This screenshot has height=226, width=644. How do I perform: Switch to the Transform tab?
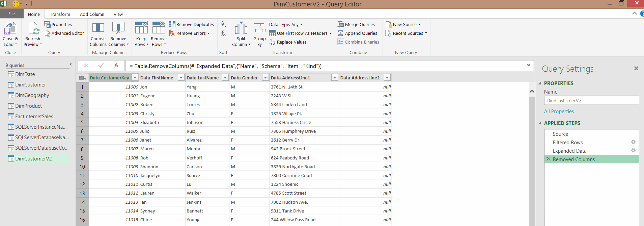click(60, 14)
